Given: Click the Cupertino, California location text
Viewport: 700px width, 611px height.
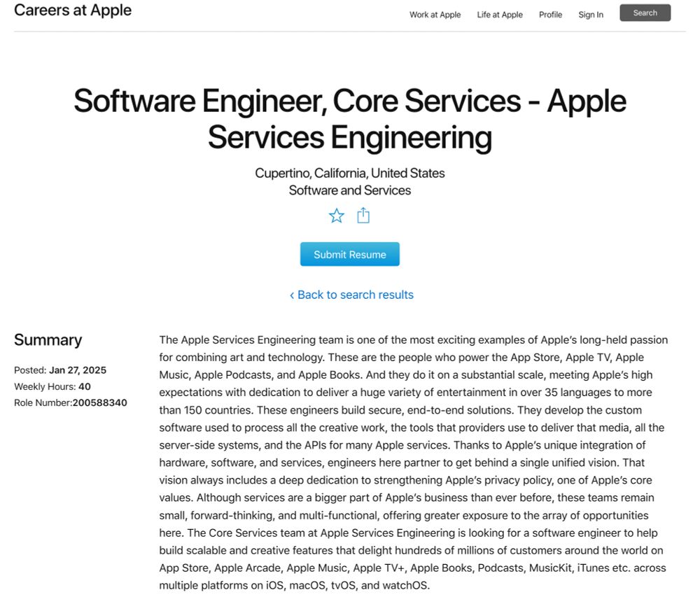Looking at the screenshot, I should pos(349,173).
